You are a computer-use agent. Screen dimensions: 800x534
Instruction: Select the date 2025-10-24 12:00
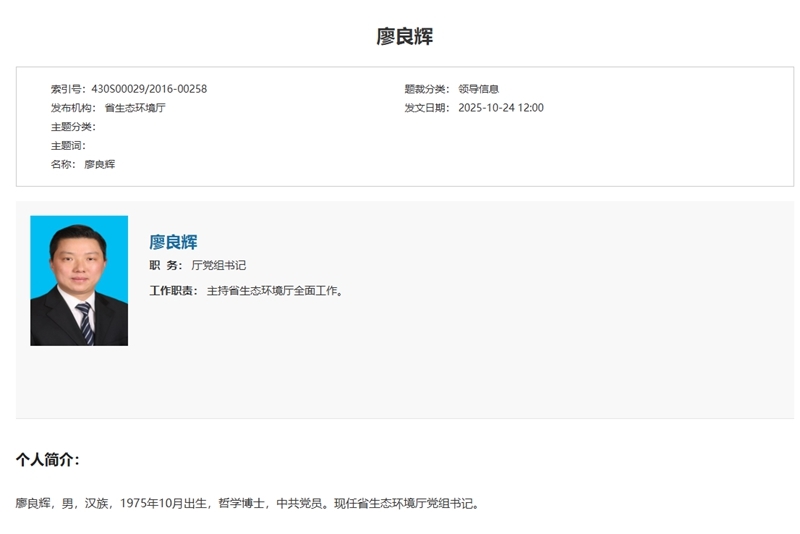click(x=501, y=108)
